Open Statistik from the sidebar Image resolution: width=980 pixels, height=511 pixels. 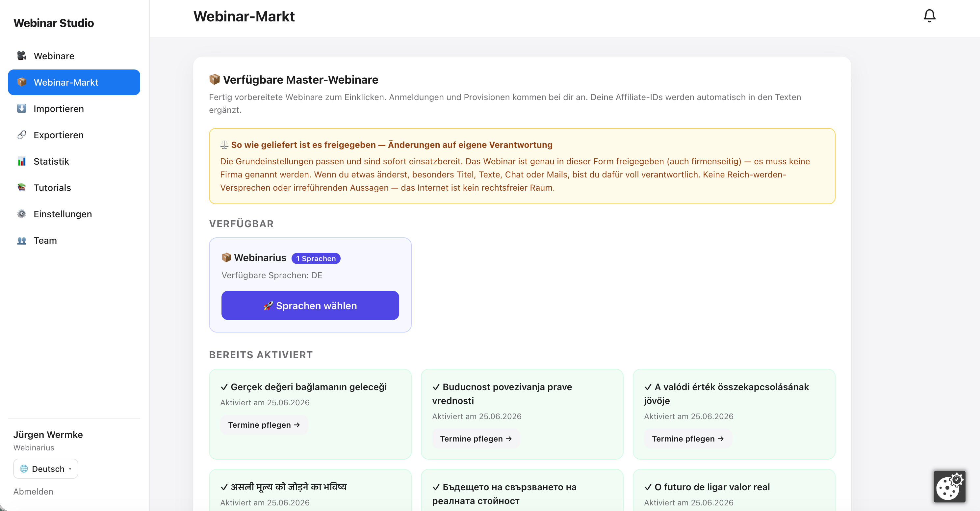click(74, 161)
